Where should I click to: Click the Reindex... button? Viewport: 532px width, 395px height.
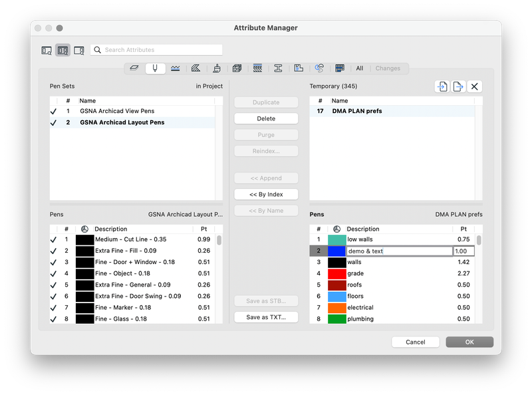pyautogui.click(x=266, y=151)
